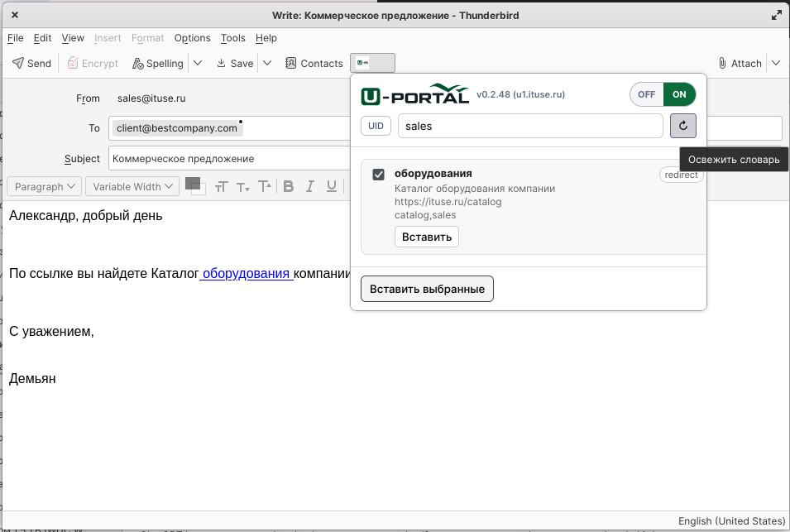Open the Paragraph style dropdown

[x=45, y=186]
